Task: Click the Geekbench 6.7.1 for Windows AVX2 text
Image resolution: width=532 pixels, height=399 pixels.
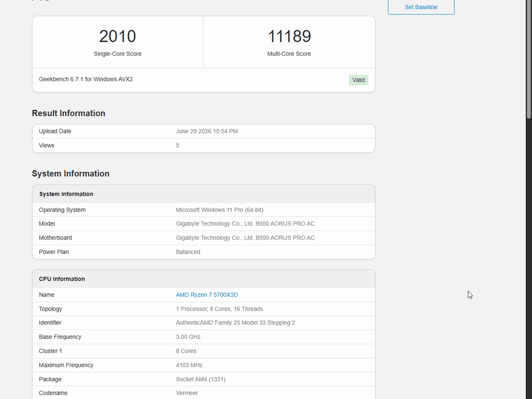Action: pyautogui.click(x=86, y=79)
